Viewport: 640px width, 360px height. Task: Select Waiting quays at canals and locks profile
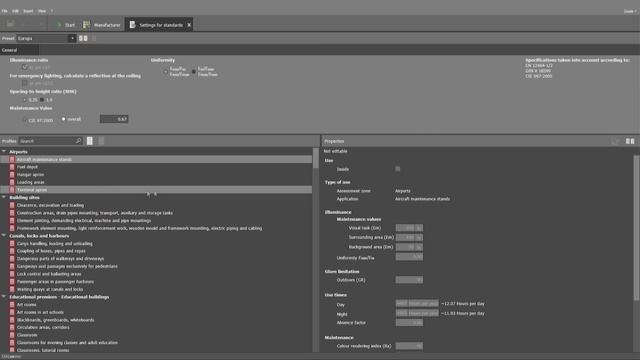pos(50,289)
